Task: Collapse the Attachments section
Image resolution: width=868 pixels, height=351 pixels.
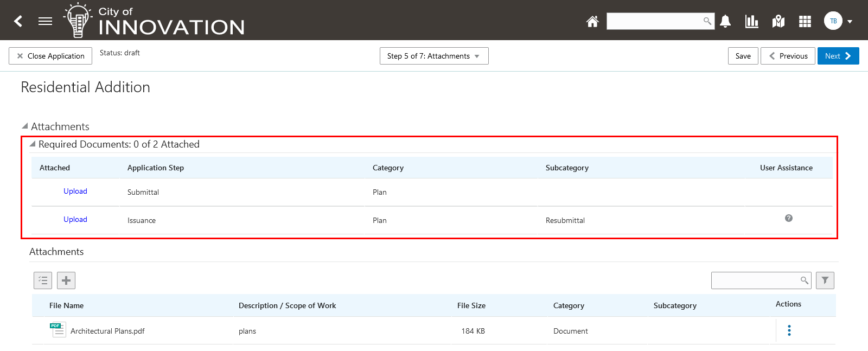Action: 25,126
